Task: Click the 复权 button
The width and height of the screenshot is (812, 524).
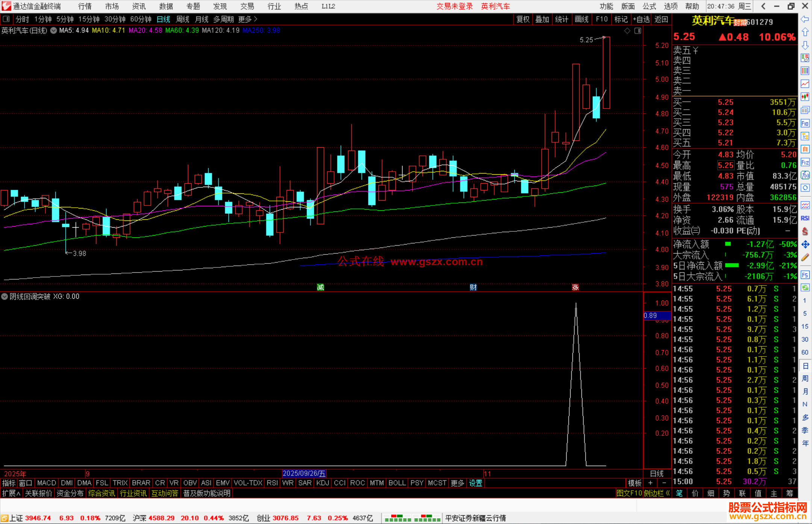Action: pyautogui.click(x=523, y=19)
